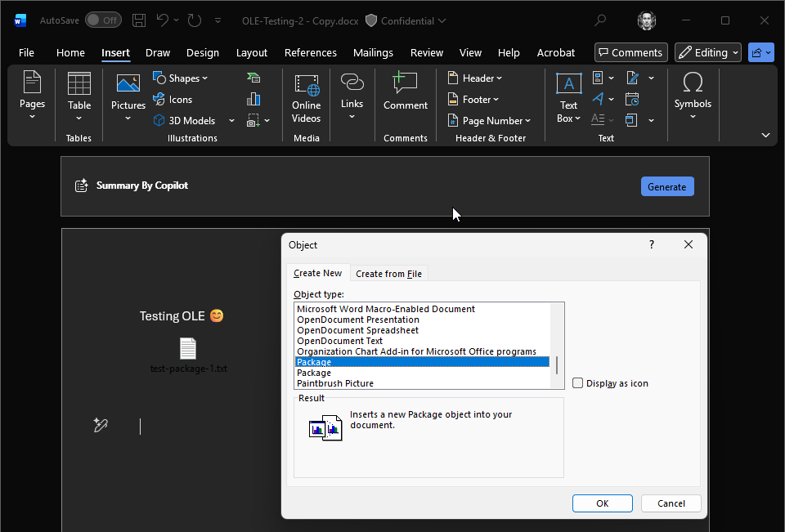Click the Generate summary button
This screenshot has width=785, height=532.
(666, 186)
